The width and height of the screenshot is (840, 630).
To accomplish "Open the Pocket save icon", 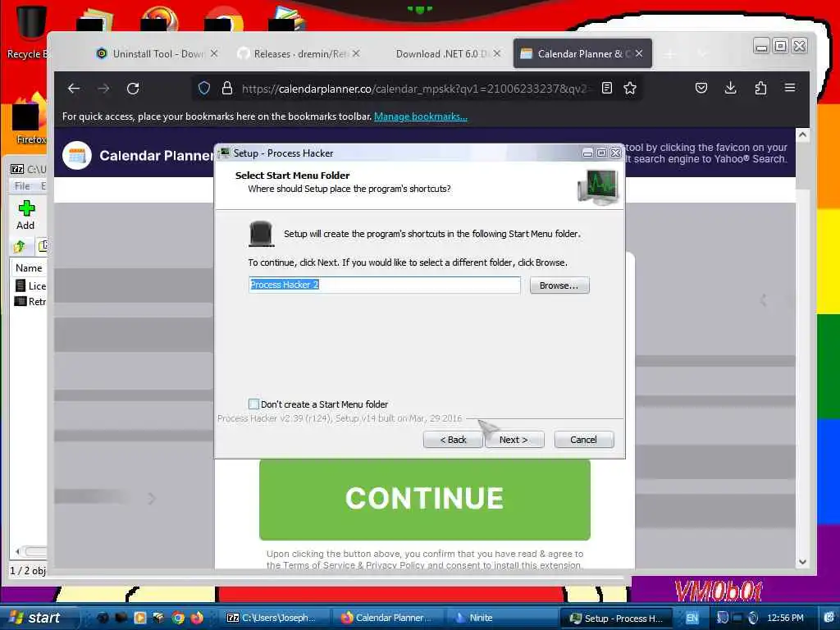I will [x=701, y=88].
